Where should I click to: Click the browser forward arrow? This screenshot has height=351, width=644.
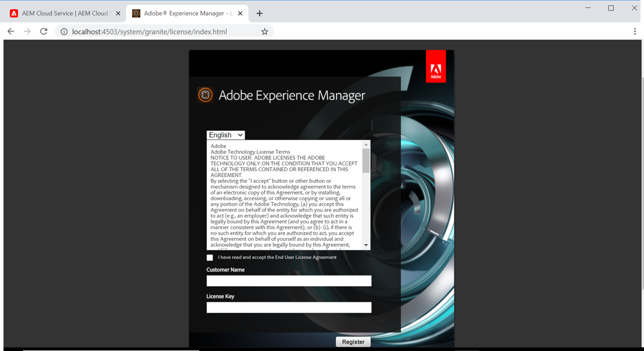point(27,32)
